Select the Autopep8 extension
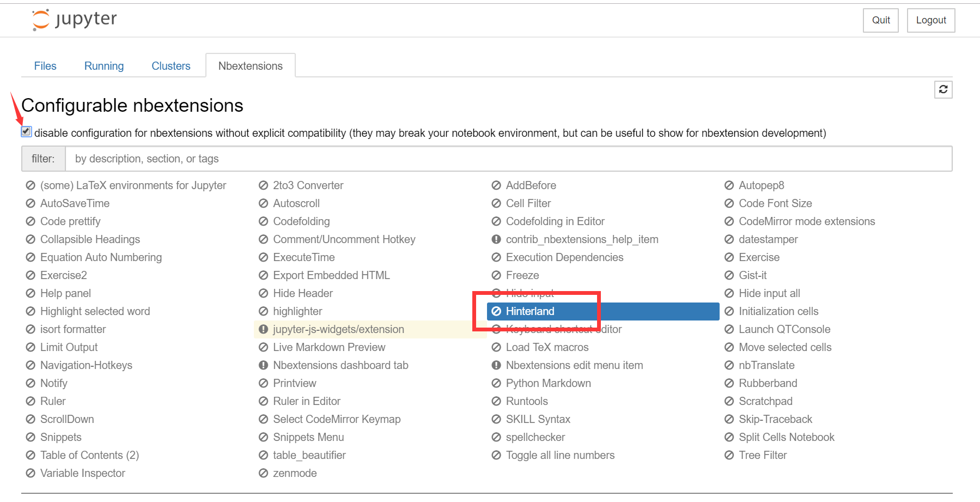The height and width of the screenshot is (502, 980). pyautogui.click(x=761, y=185)
